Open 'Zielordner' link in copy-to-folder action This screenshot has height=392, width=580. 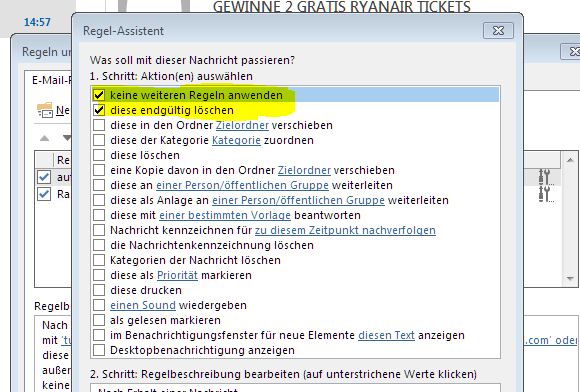pyautogui.click(x=304, y=170)
